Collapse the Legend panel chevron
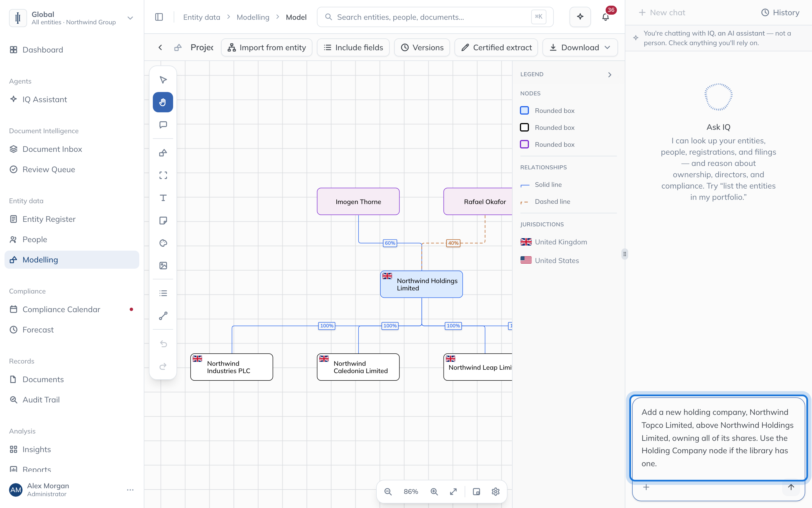 [x=610, y=75]
